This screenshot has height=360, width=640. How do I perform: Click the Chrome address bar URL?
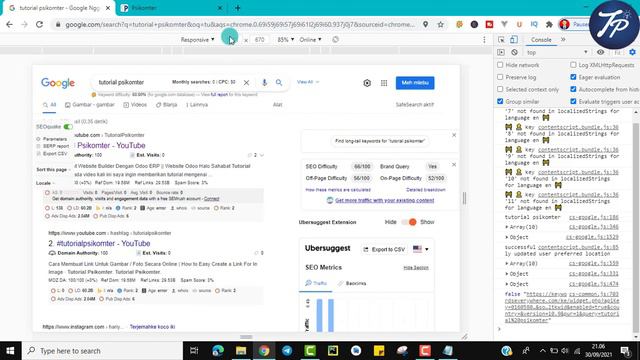click(240, 24)
